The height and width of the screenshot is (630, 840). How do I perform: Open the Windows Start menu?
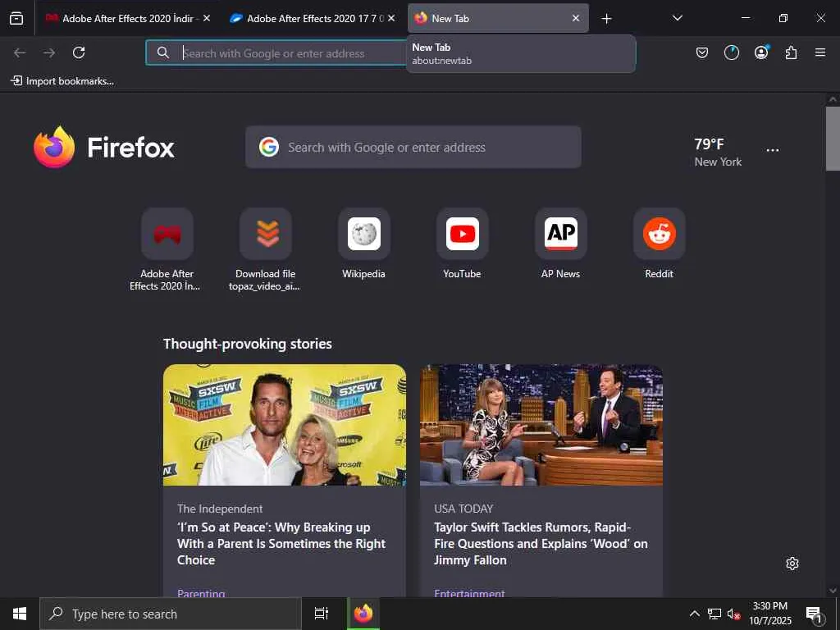point(20,614)
